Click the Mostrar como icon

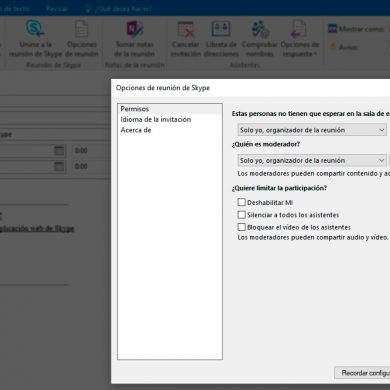pyautogui.click(x=332, y=29)
